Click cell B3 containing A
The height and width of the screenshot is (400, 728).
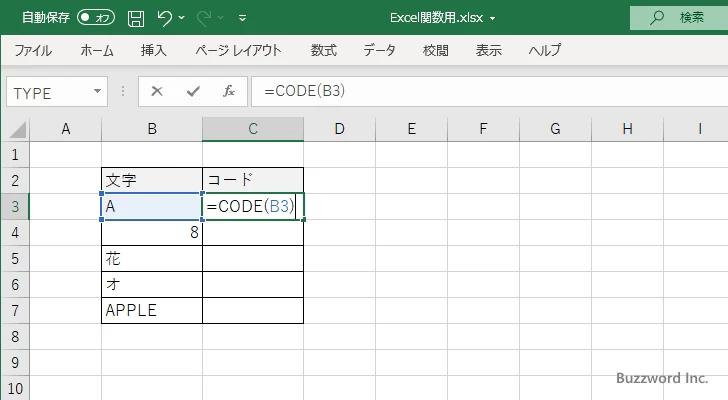(152, 206)
